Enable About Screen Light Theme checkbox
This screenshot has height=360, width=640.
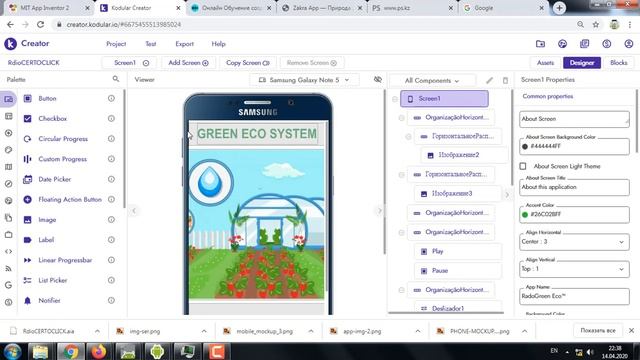(x=523, y=166)
